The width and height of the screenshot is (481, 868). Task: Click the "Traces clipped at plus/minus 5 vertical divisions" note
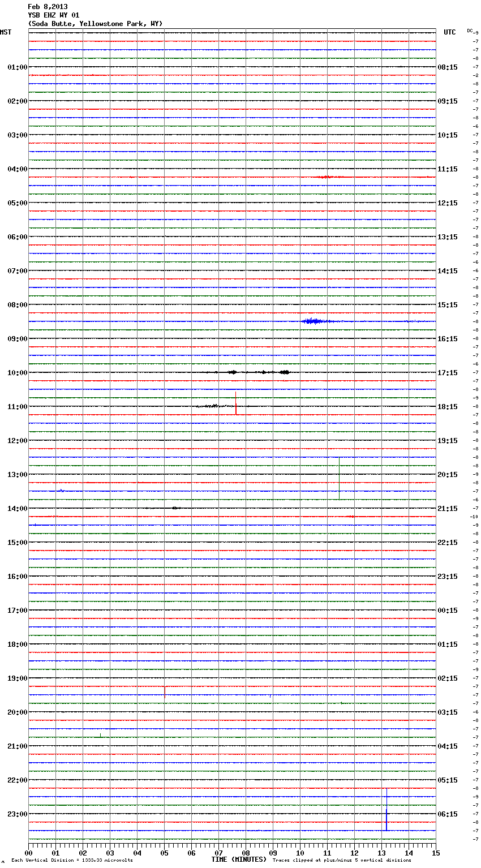tap(342, 861)
